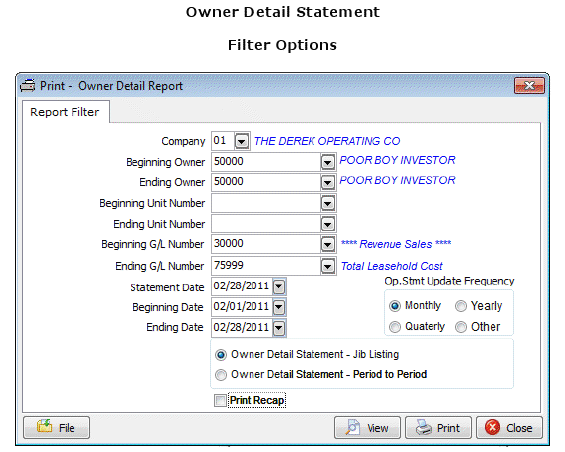The image size is (565, 452).
Task: Expand the Beginning Owner dropdown
Action: 328,162
